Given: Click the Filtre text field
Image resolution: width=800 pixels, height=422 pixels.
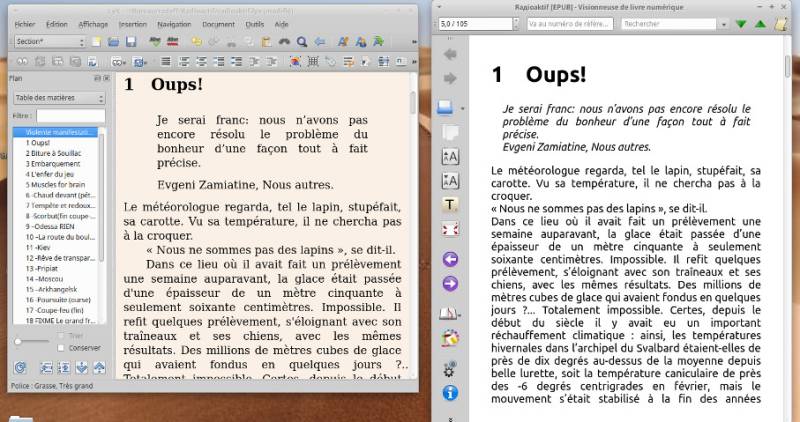Looking at the screenshot, I should 70,116.
